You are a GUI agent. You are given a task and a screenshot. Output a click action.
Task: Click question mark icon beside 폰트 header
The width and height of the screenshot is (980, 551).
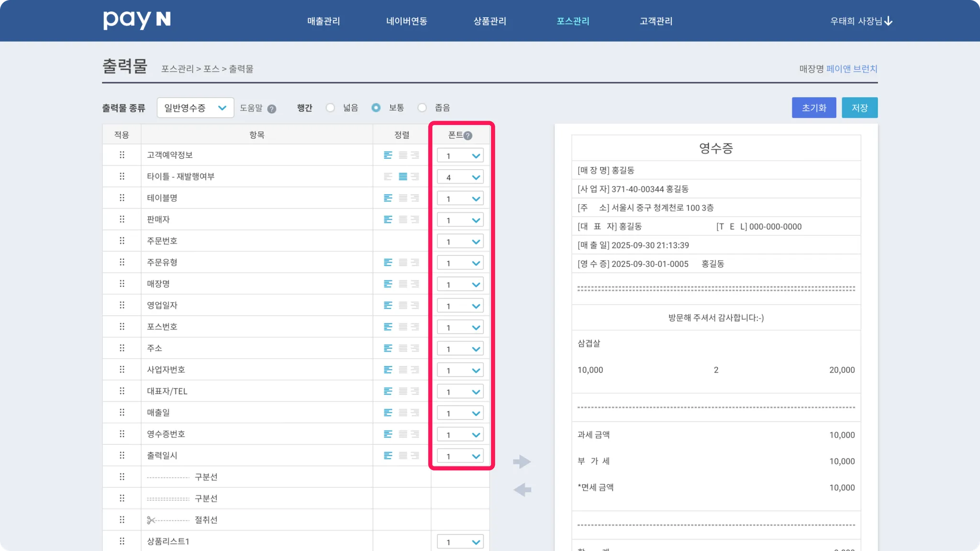(468, 135)
